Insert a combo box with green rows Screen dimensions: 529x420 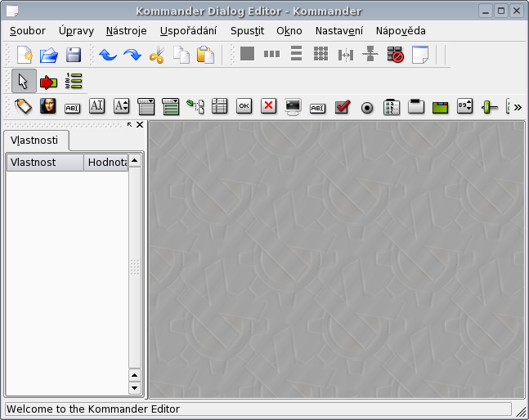(171, 107)
